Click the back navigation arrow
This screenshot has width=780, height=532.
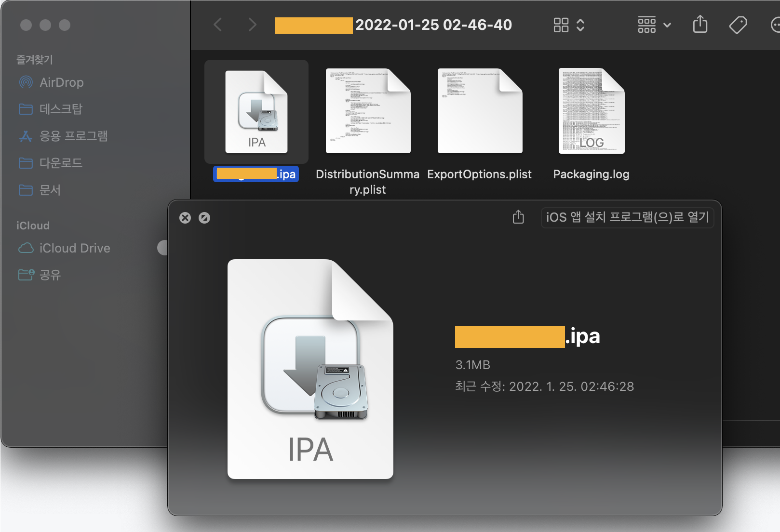[218, 25]
